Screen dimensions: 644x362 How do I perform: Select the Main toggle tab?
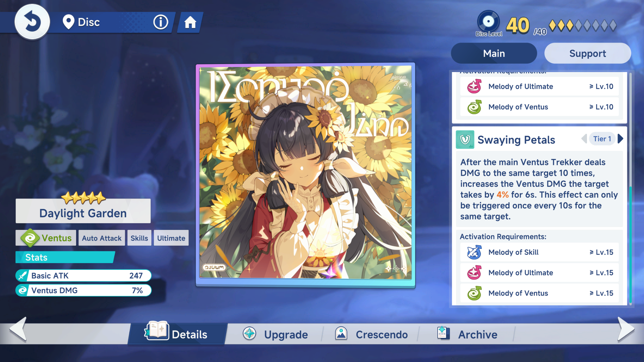tap(494, 53)
